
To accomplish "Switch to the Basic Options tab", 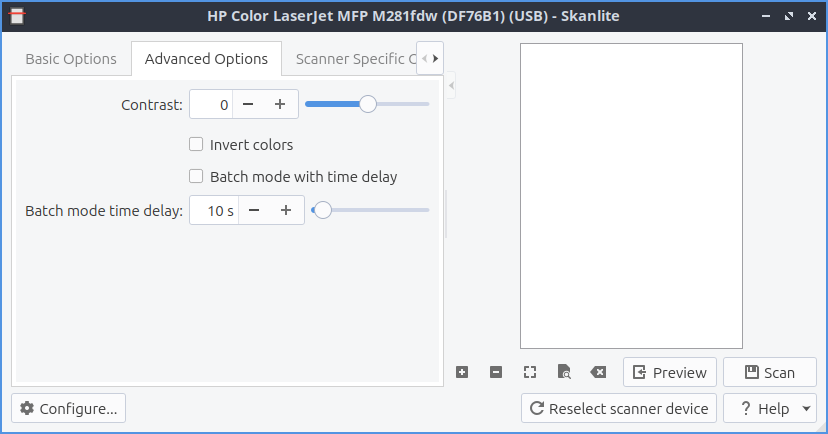I will click(x=71, y=59).
